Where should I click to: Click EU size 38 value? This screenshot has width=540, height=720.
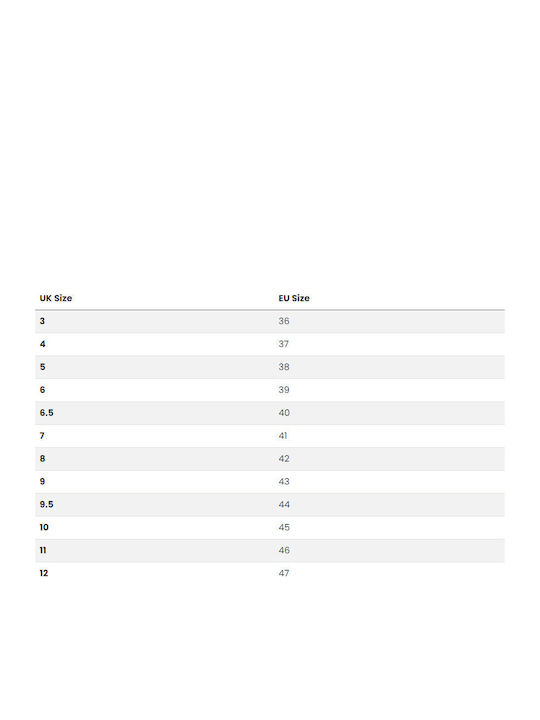(284, 367)
